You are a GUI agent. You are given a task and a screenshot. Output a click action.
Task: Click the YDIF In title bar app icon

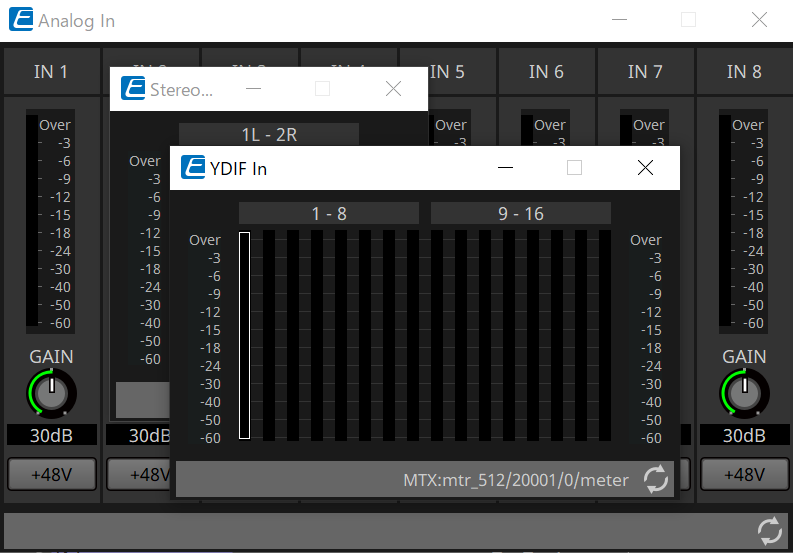pyautogui.click(x=193, y=168)
